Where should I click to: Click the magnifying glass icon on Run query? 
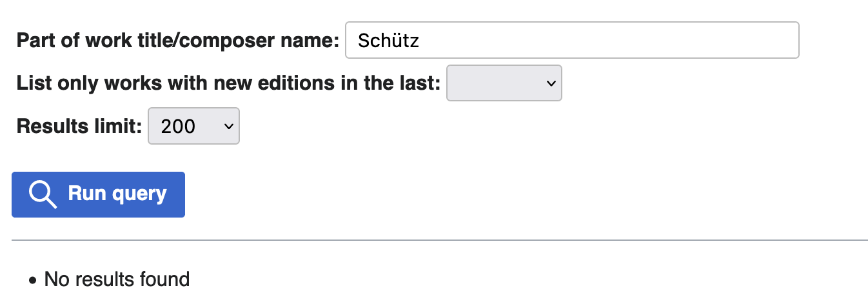click(x=43, y=194)
